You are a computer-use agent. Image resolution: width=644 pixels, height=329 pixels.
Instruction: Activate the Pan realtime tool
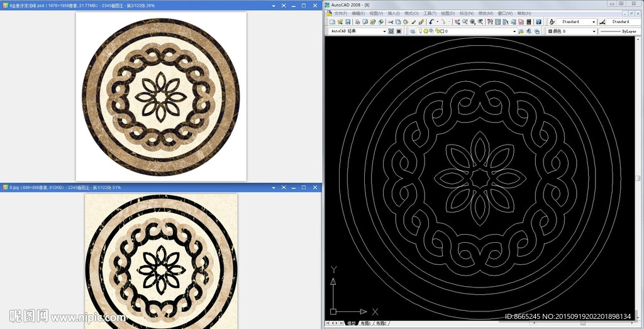pyautogui.click(x=457, y=22)
